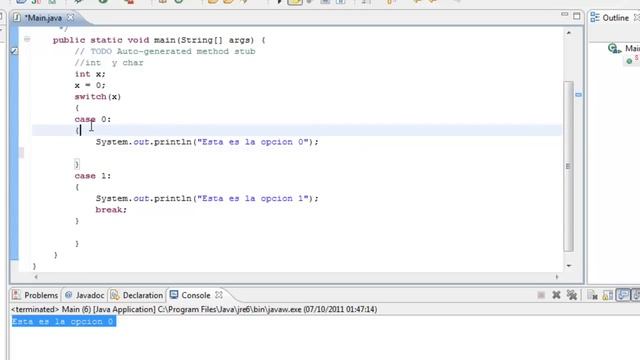Select the *Main.java editor tab
Image resolution: width=640 pixels, height=360 pixels.
point(43,18)
